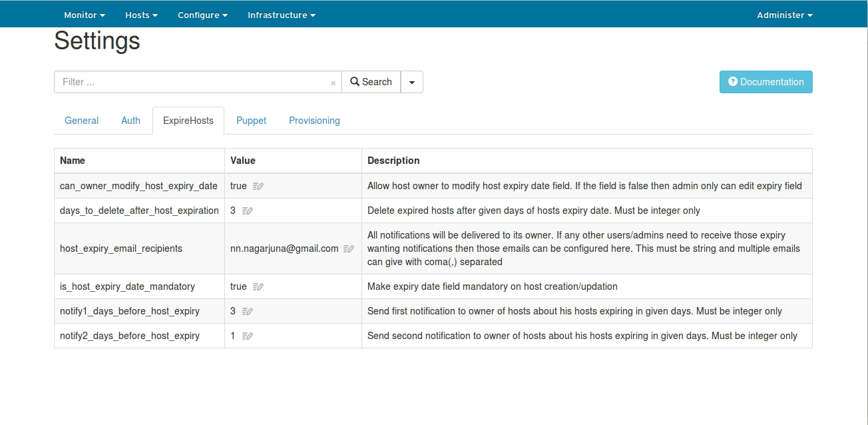The width and height of the screenshot is (868, 425).
Task: Click the Search button
Action: pos(371,82)
